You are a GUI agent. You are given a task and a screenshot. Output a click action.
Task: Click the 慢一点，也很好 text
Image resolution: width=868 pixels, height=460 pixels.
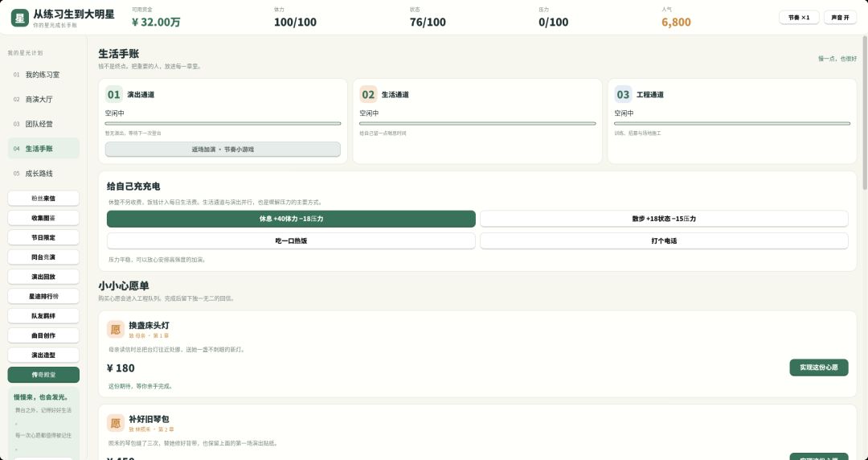coord(837,58)
